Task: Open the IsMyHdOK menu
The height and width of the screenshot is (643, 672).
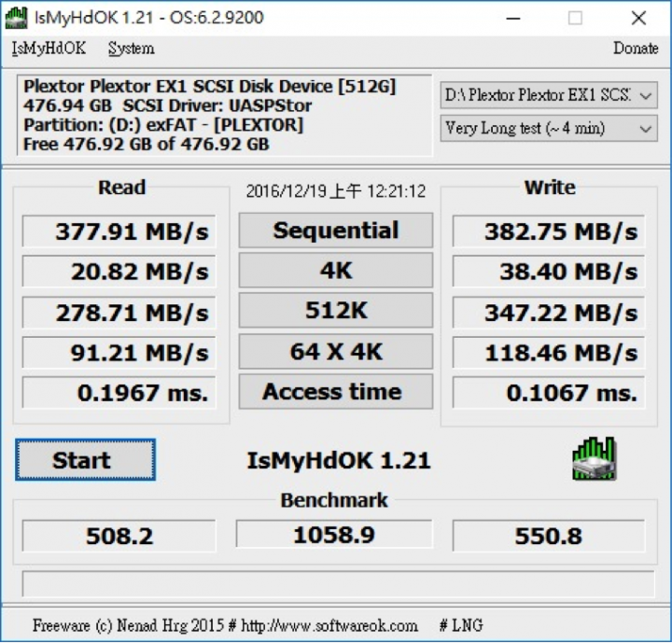Action: [49, 49]
